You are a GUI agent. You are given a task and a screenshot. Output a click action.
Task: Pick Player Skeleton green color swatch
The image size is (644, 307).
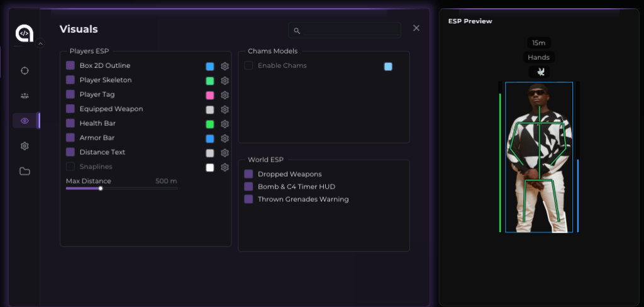point(210,81)
